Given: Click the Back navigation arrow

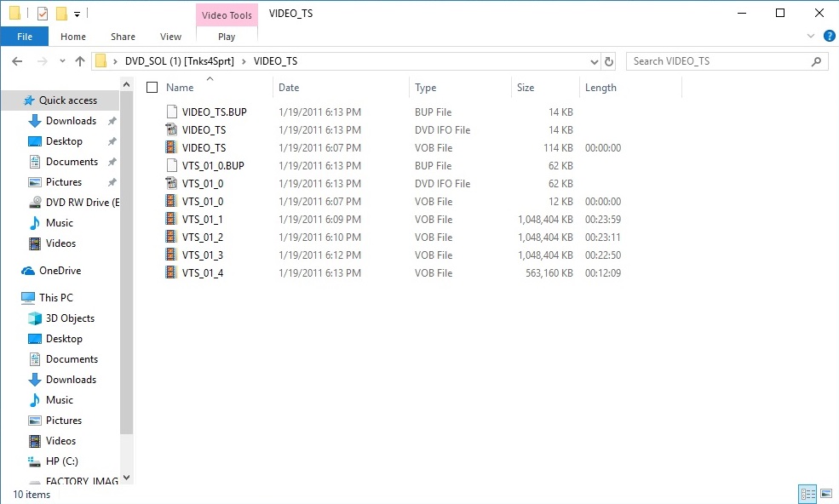Looking at the screenshot, I should (17, 61).
